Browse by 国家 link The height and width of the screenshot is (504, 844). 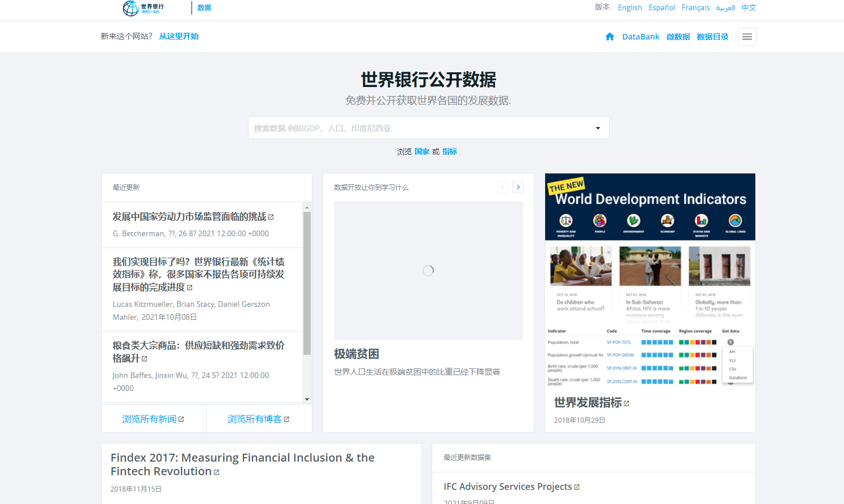(x=422, y=151)
